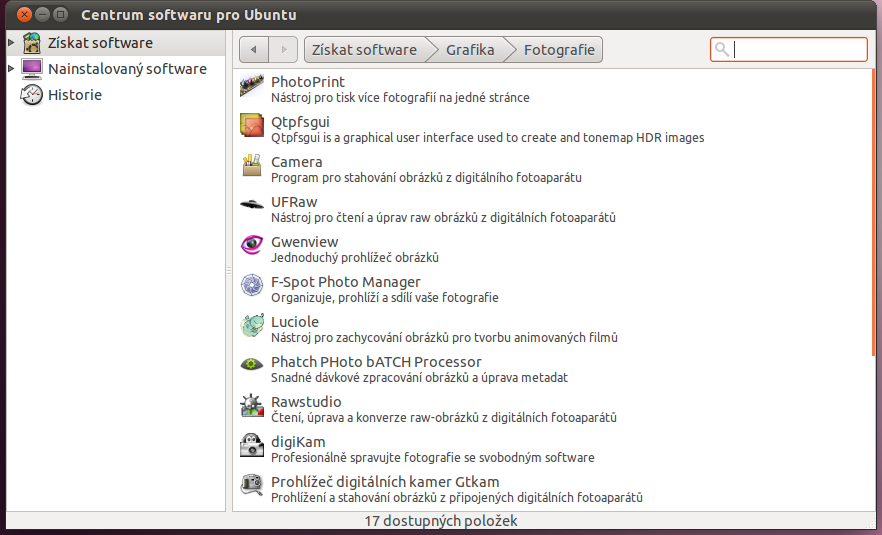Viewport: 882px width, 535px height.
Task: Click the Gtkam camera browser icon
Action: tap(251, 485)
